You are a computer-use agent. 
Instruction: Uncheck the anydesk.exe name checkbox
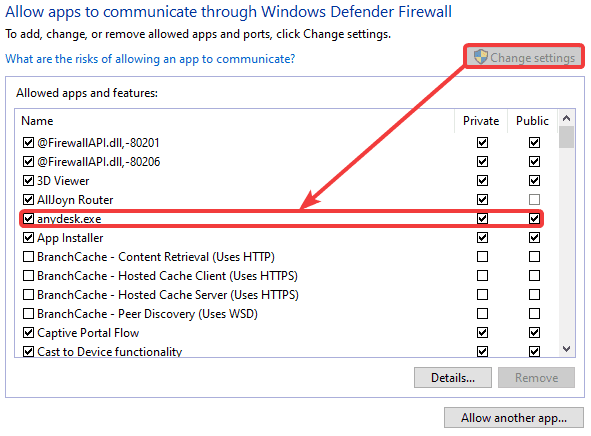tap(28, 219)
